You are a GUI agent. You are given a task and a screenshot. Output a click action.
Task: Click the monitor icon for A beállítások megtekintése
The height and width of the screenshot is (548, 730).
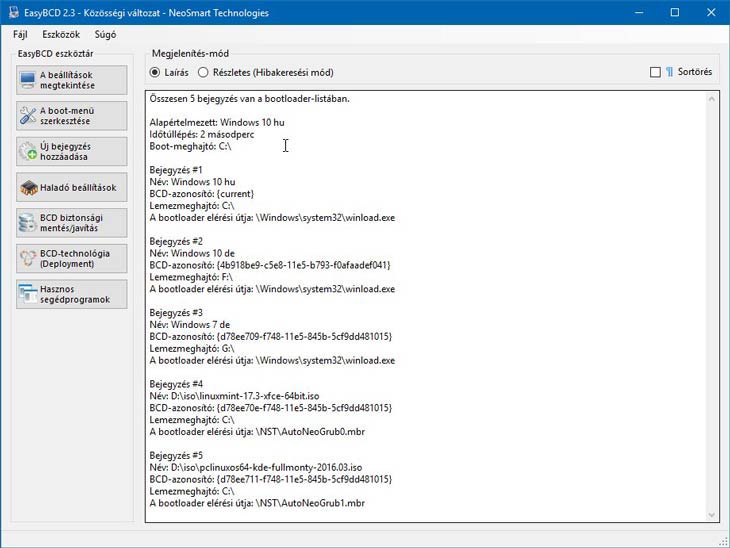[x=28, y=80]
